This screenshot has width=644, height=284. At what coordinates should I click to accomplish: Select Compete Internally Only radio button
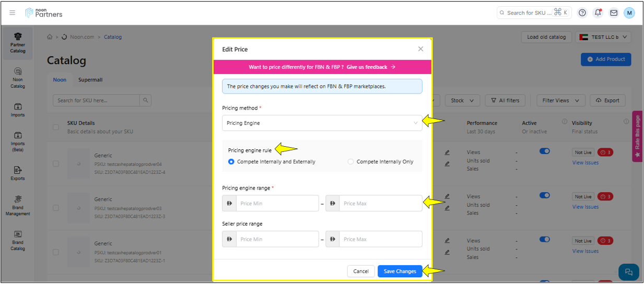[350, 162]
